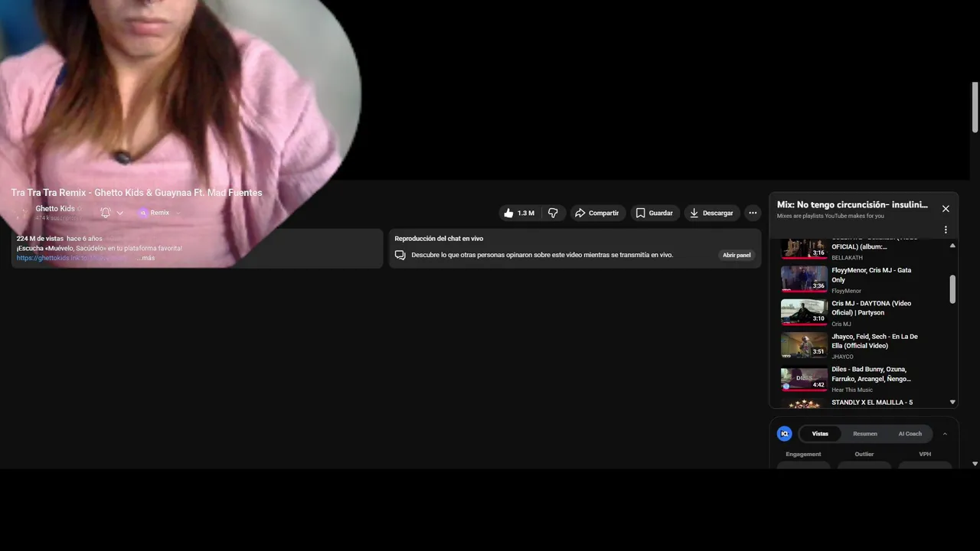Close the Mix playlist panel
This screenshot has width=980, height=551.
pos(946,208)
